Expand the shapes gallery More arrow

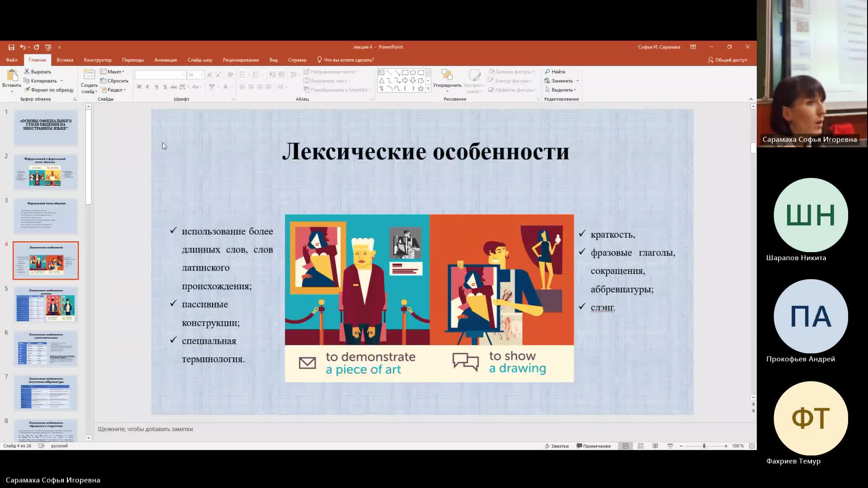[428, 89]
